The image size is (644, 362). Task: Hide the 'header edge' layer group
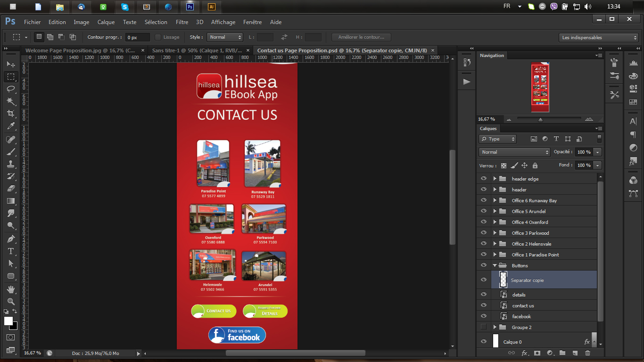tap(483, 179)
